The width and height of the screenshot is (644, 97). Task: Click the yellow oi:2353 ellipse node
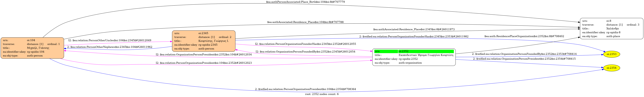611,54
